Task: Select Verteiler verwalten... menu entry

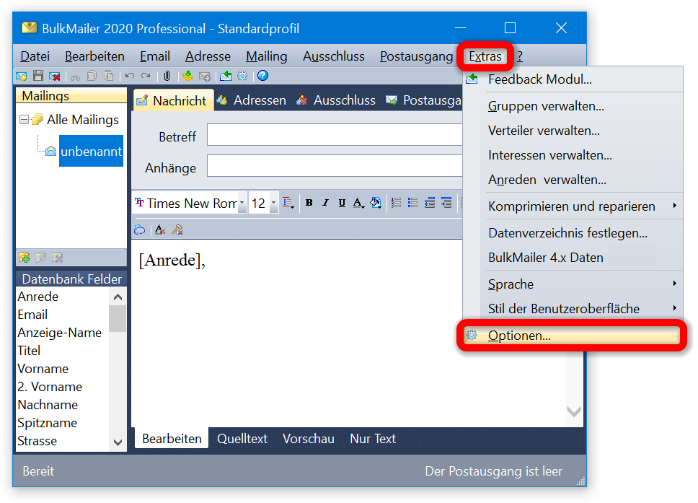Action: (573, 131)
